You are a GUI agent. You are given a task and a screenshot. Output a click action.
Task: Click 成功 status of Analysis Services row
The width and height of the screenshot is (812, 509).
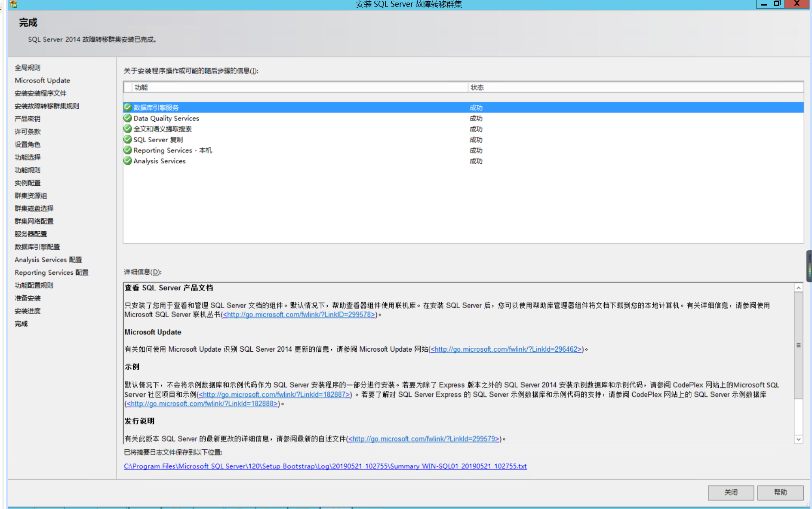click(x=476, y=161)
